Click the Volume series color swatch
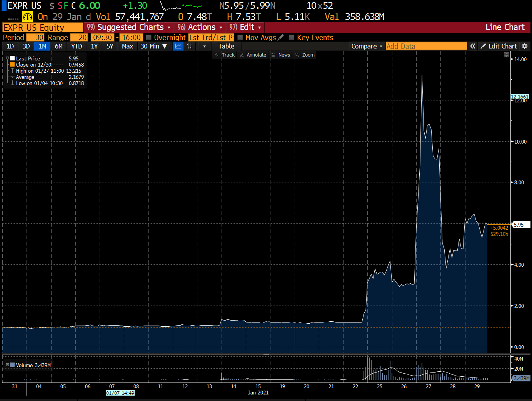Image resolution: width=532 pixels, height=401 pixels. pos(13,365)
